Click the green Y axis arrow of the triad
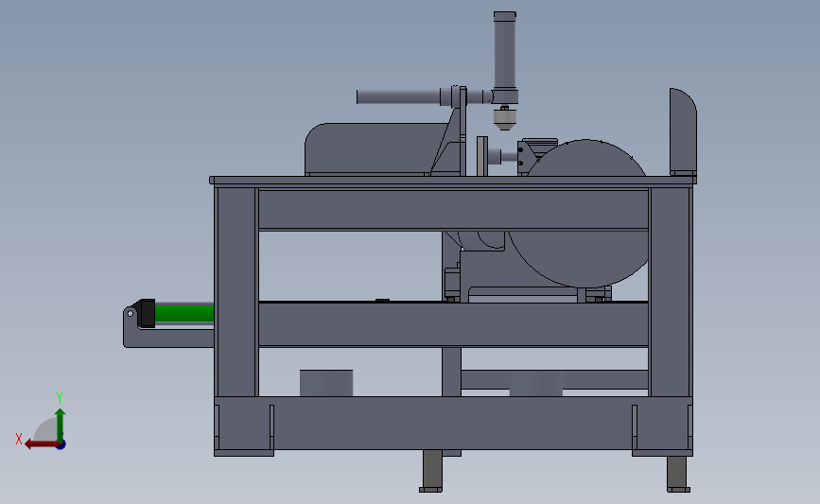The height and width of the screenshot is (504, 820). (x=61, y=425)
